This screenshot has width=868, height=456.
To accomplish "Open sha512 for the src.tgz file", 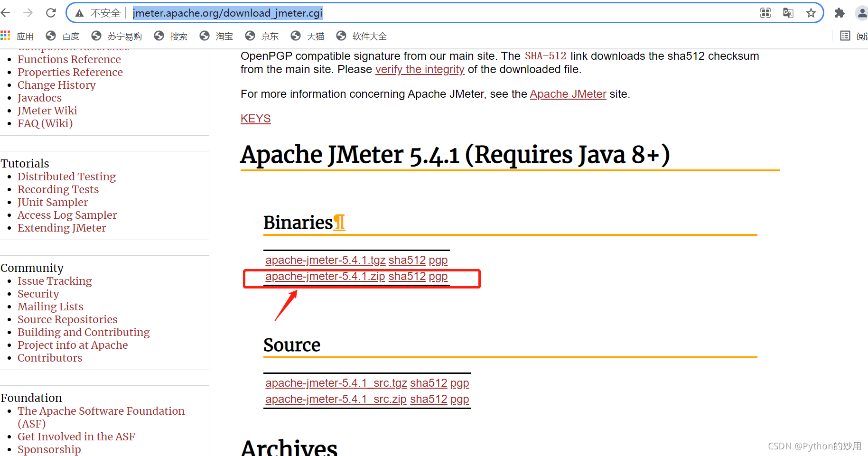I will coord(429,383).
